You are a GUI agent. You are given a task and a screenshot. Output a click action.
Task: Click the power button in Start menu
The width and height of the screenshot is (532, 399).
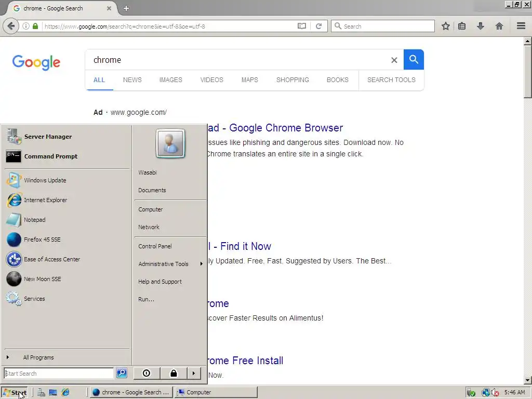point(147,373)
